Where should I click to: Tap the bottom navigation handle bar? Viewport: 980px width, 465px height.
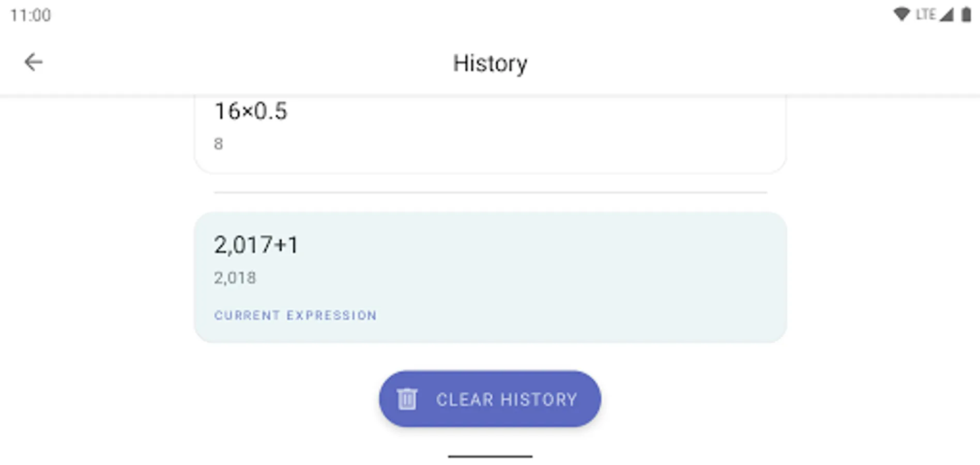[490, 456]
